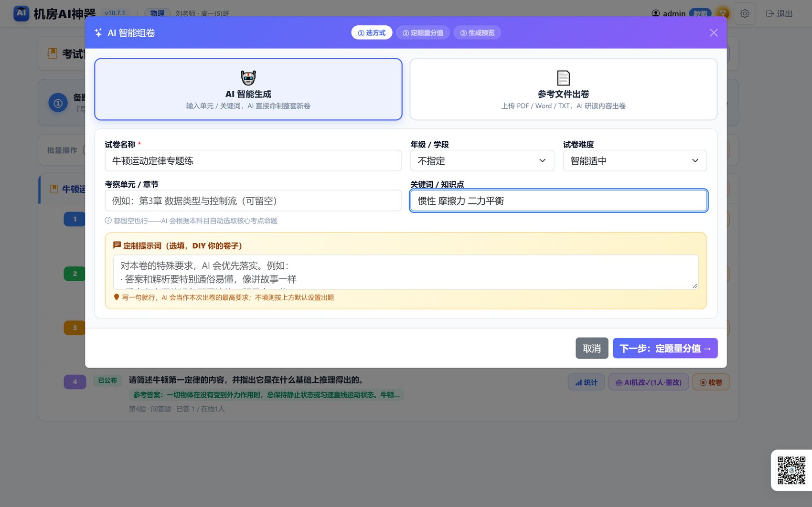Click question number 4 badge
812x507 pixels.
75,381
